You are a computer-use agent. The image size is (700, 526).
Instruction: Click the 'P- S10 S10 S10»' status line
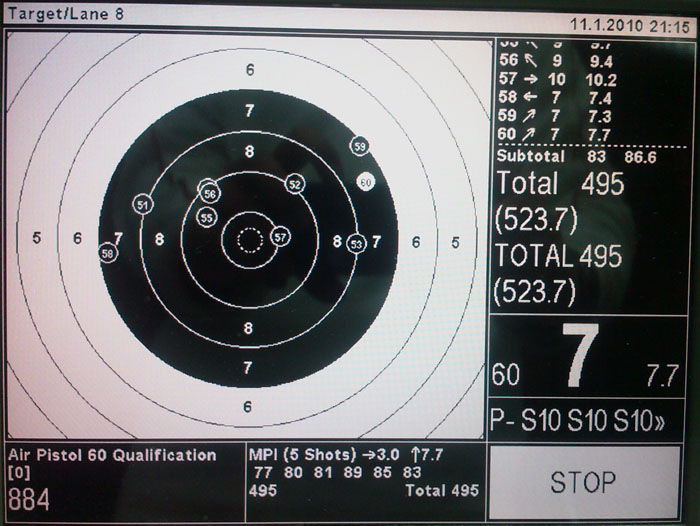[x=578, y=420]
